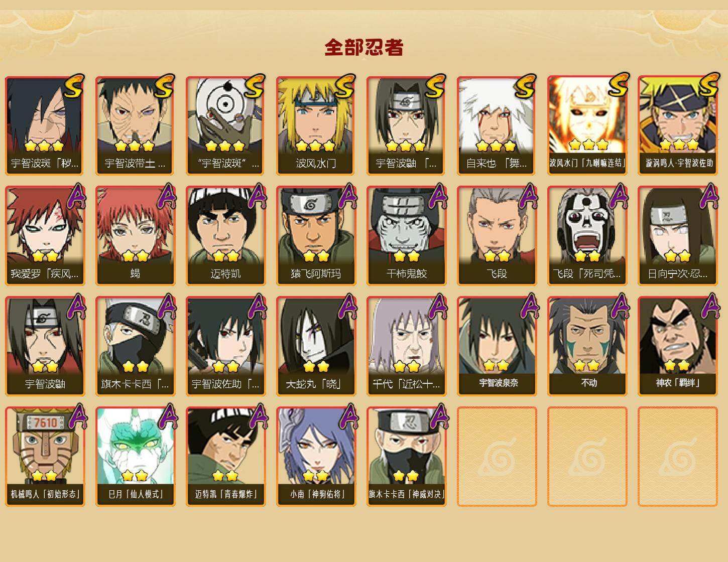Select the 猿飞阿斯玛 ninja portrait

tap(316, 236)
